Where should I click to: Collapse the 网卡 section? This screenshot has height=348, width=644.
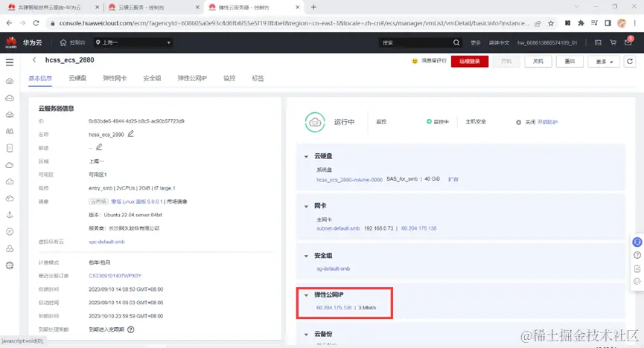point(306,206)
